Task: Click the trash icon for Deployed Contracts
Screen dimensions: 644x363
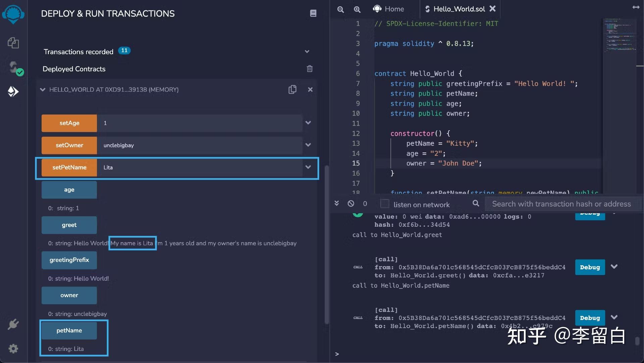Action: point(309,69)
